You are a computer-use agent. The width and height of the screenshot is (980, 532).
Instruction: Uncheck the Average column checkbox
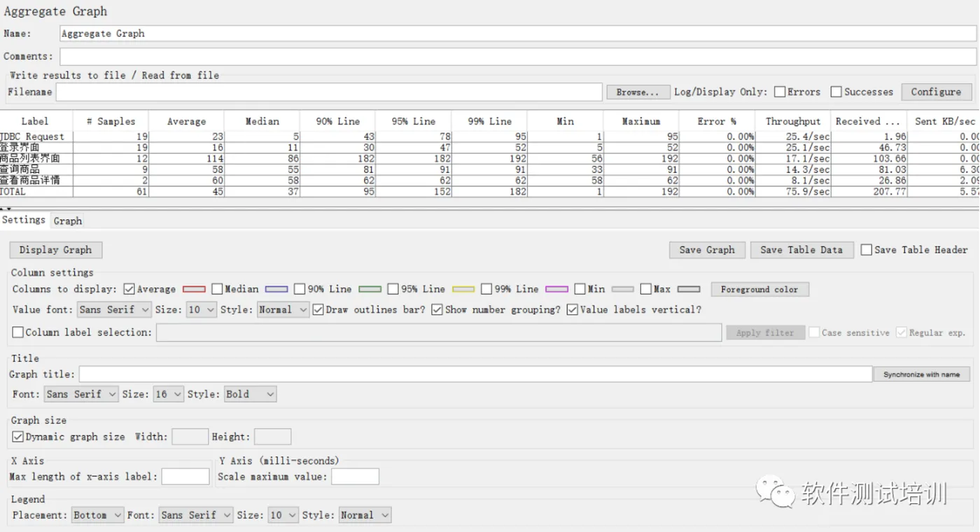pos(129,289)
